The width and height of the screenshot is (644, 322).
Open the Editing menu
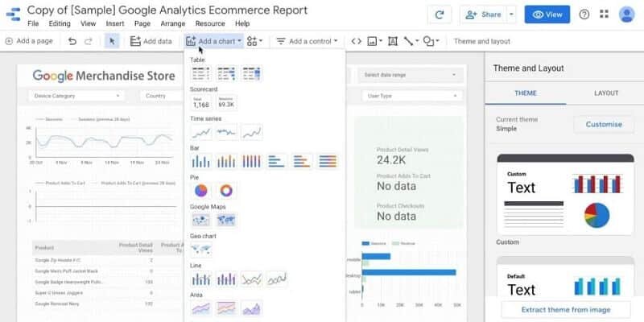pos(60,24)
